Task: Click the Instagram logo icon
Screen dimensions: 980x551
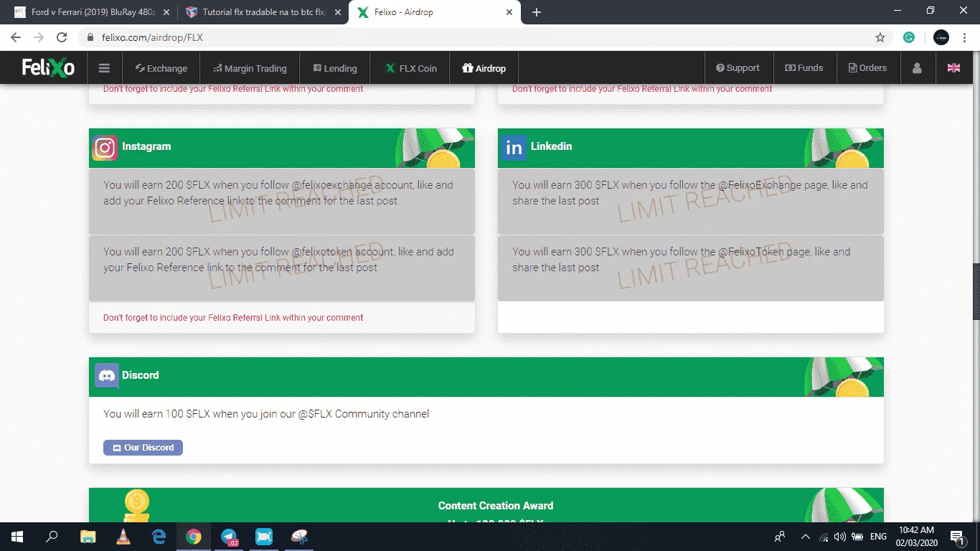Action: (105, 148)
